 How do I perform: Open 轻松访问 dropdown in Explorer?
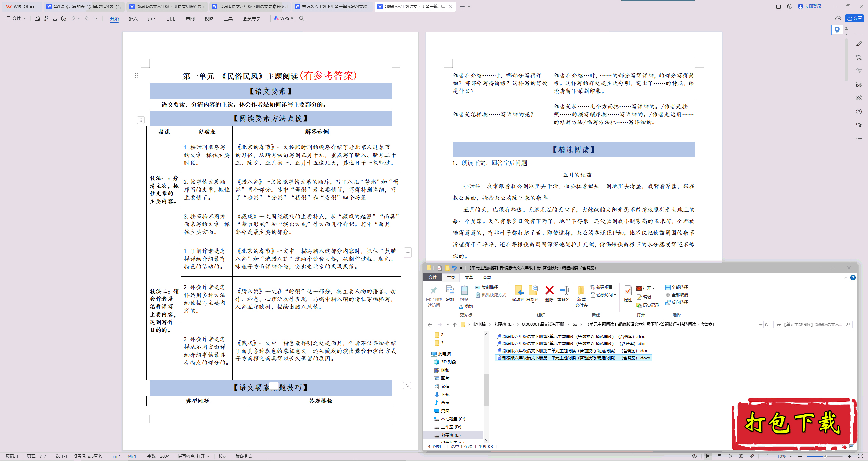pos(604,295)
